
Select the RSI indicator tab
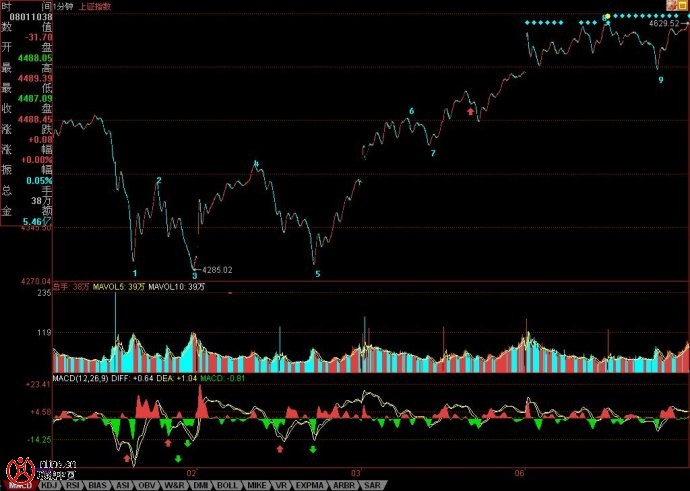pyautogui.click(x=73, y=485)
